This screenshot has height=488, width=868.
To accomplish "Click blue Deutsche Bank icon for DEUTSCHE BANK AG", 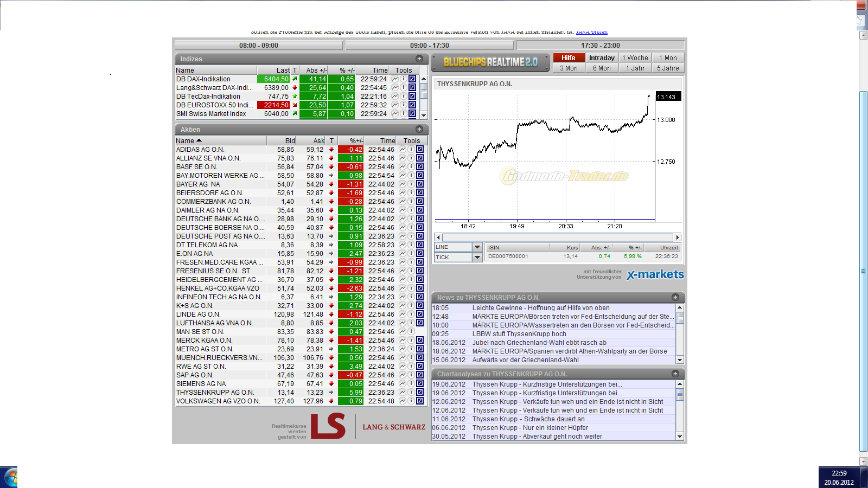I will pyautogui.click(x=420, y=219).
